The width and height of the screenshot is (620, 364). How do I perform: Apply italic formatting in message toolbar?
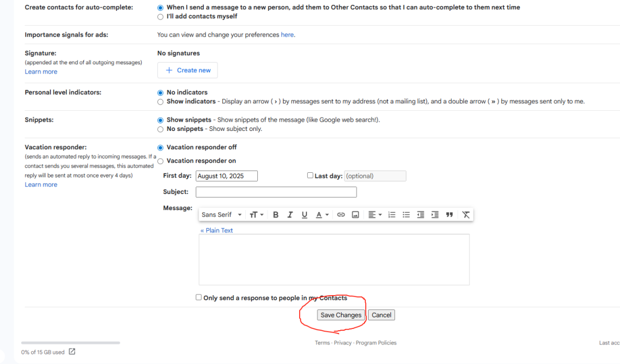tap(290, 215)
